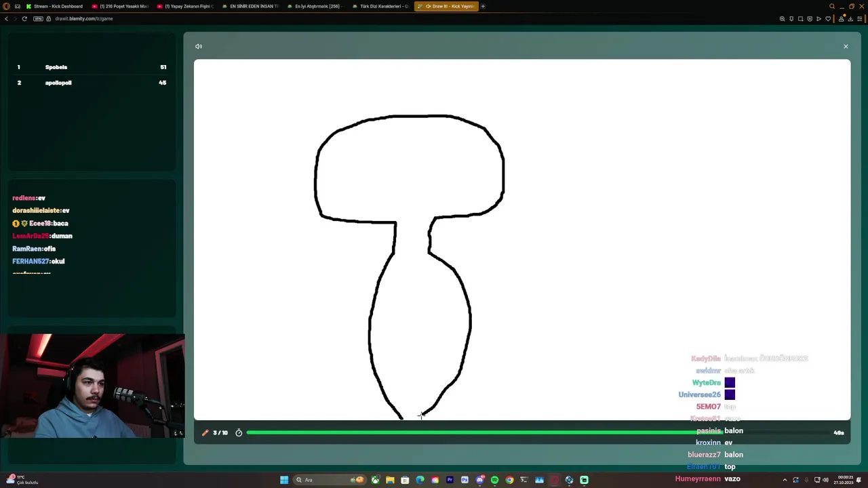Reload the page with refresh icon
The width and height of the screenshot is (868, 488).
point(24,18)
